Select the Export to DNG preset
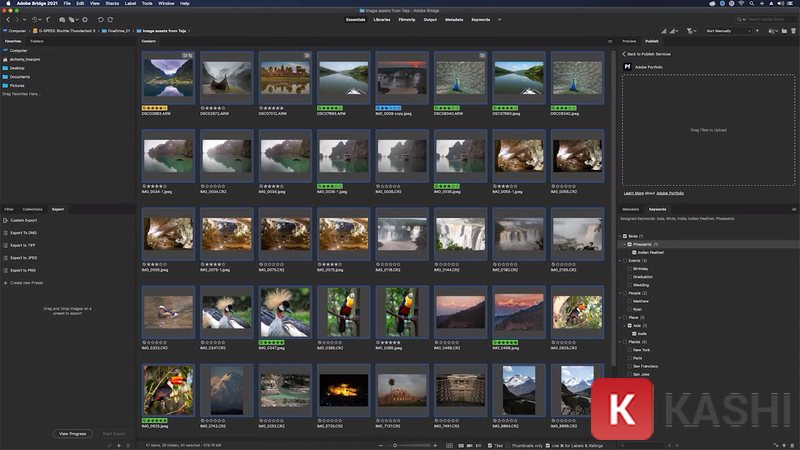Screen dimensions: 800x450 coord(23,233)
